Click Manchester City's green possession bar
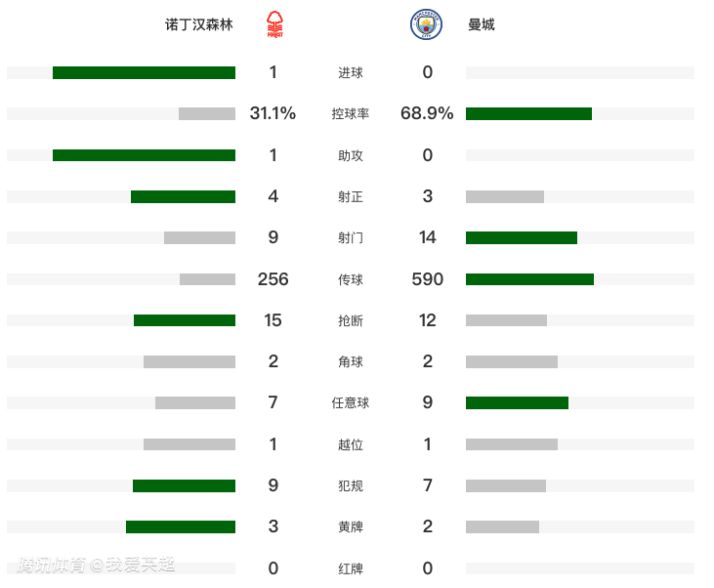 [528, 114]
